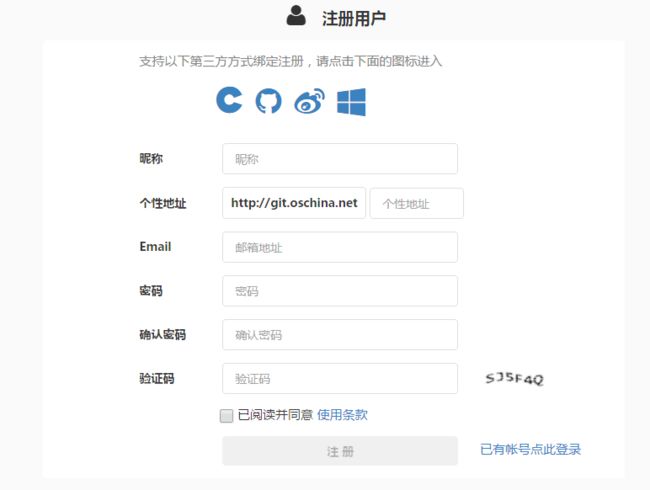Image resolution: width=650 pixels, height=490 pixels.
Task: Click the 密码 field label
Action: [x=151, y=291]
